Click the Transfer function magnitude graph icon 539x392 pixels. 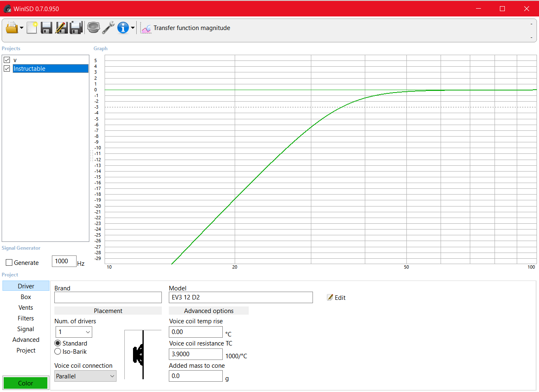point(146,28)
